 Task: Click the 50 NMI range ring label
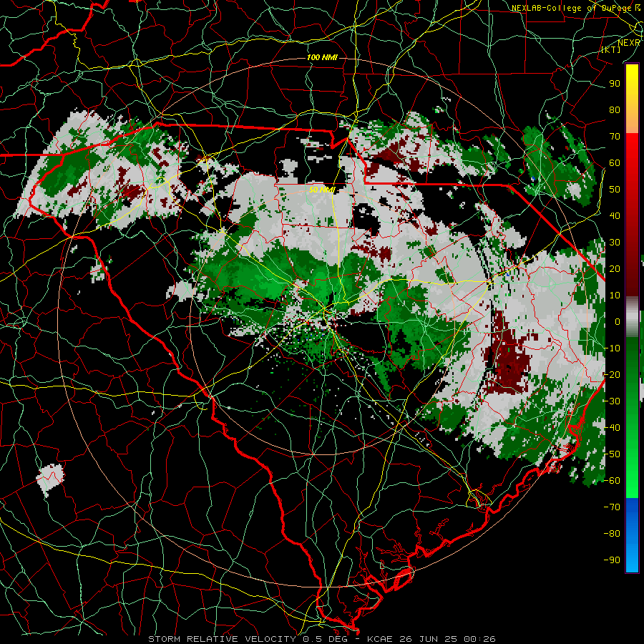(x=322, y=190)
